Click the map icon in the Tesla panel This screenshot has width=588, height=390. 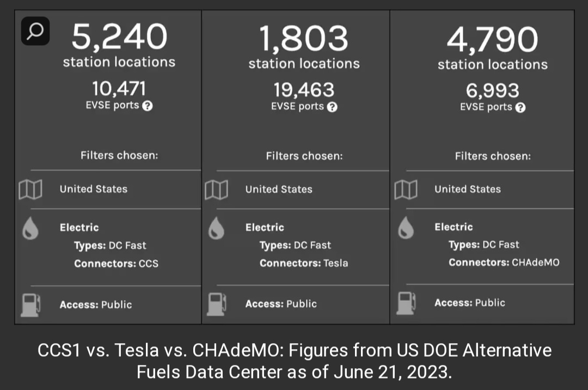(x=216, y=190)
